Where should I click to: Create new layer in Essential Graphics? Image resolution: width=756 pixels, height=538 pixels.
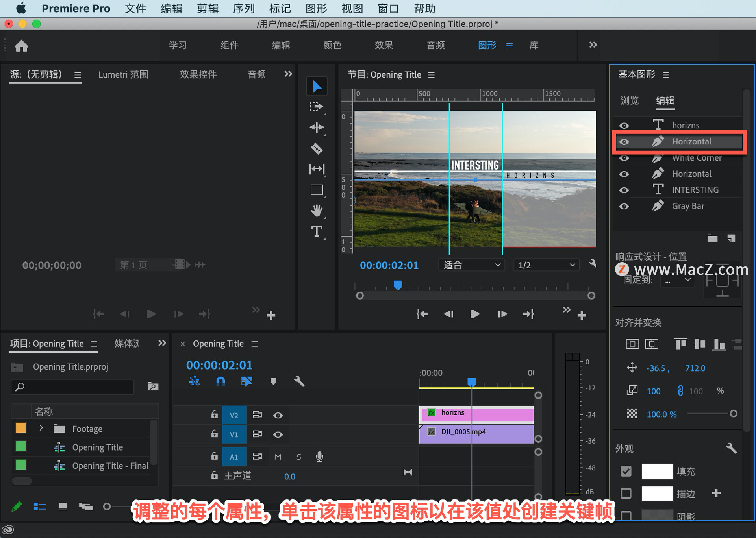coord(731,238)
